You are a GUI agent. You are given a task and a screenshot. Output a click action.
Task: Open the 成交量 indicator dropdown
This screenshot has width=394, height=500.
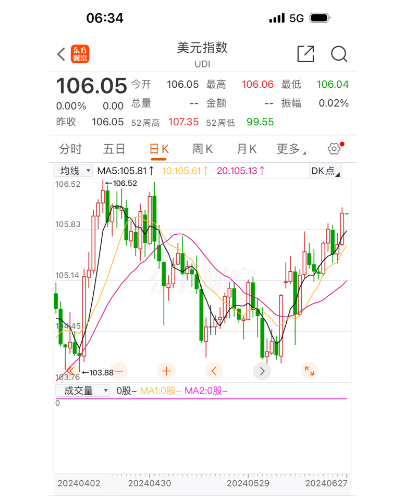click(82, 390)
